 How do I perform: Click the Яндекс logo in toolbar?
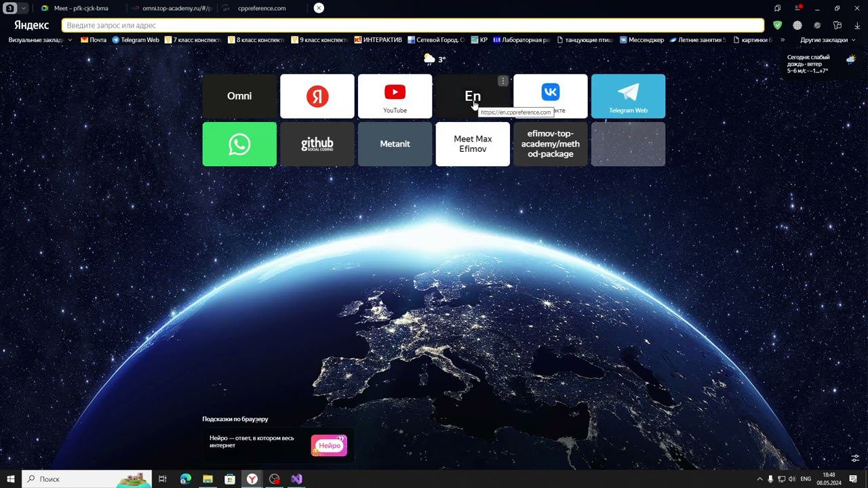[x=31, y=26]
